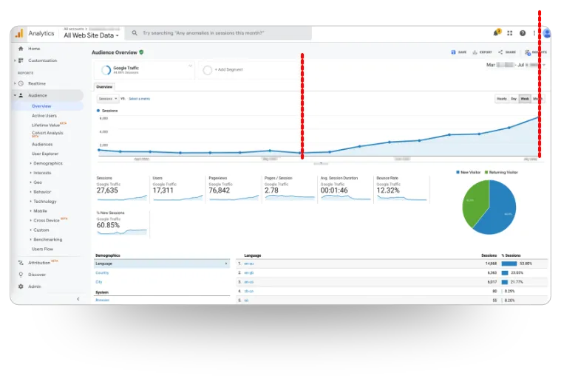
Task: Open Users Flow report
Action: pyautogui.click(x=42, y=249)
